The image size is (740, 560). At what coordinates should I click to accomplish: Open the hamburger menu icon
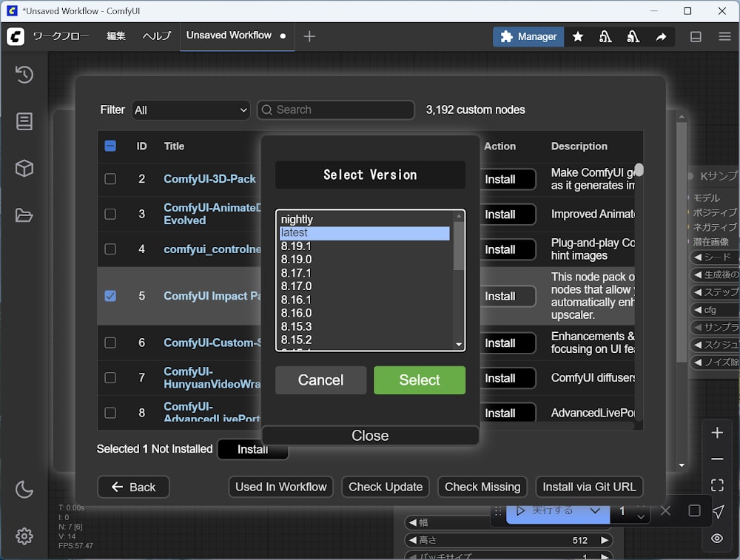(724, 36)
